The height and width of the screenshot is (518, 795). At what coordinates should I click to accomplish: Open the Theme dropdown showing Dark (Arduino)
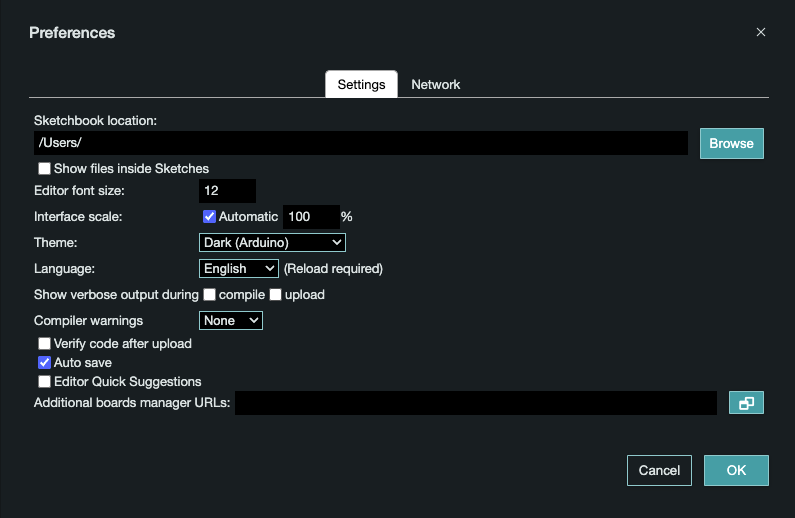272,243
